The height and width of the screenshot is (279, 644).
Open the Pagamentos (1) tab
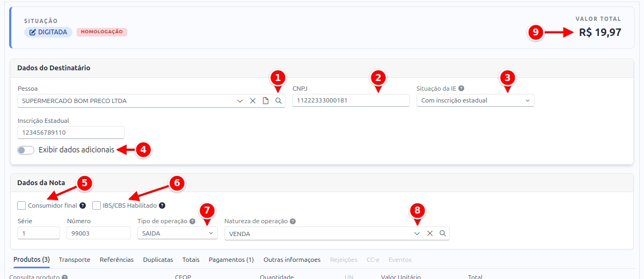click(x=231, y=260)
